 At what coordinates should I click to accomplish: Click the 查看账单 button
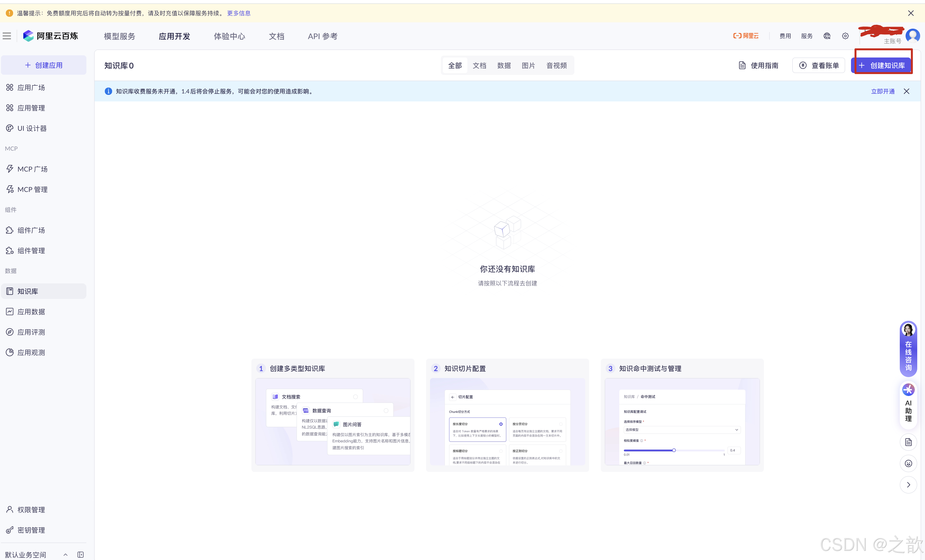[819, 66]
